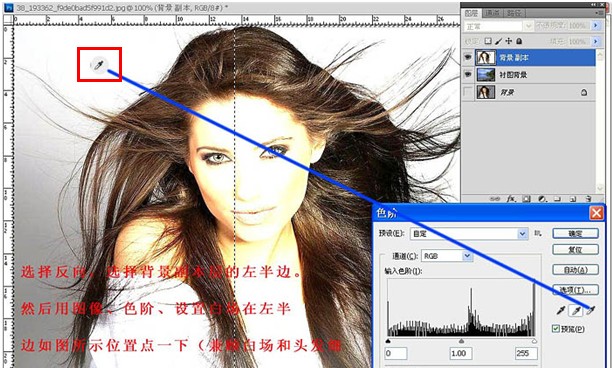The height and width of the screenshot is (368, 612).
Task: Click the new adjustment layer icon
Action: (542, 199)
